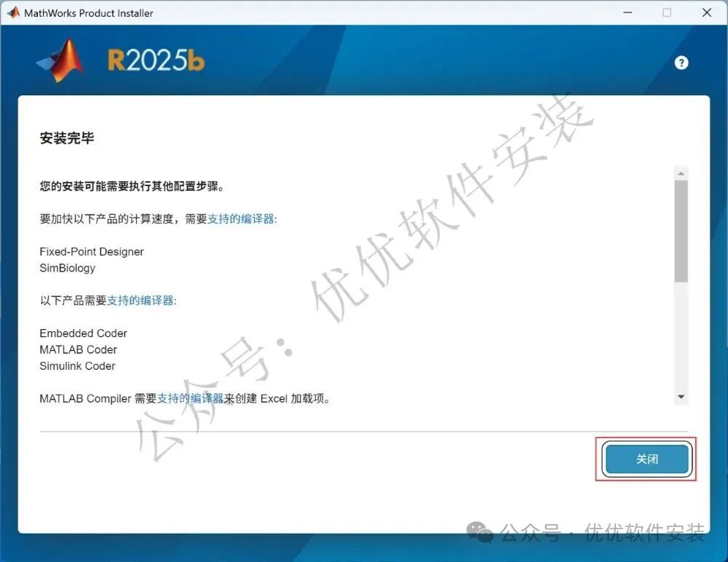
Task: Click the MATLAB logo in header
Action: [61, 61]
